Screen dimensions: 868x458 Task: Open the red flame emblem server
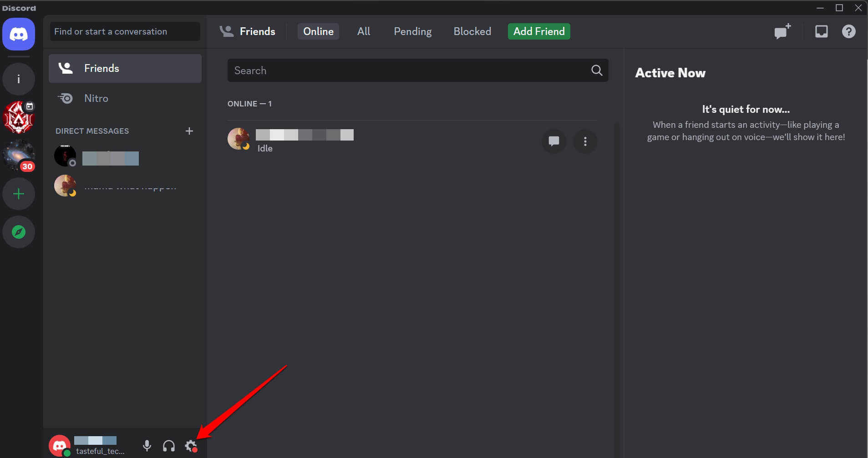tap(19, 117)
